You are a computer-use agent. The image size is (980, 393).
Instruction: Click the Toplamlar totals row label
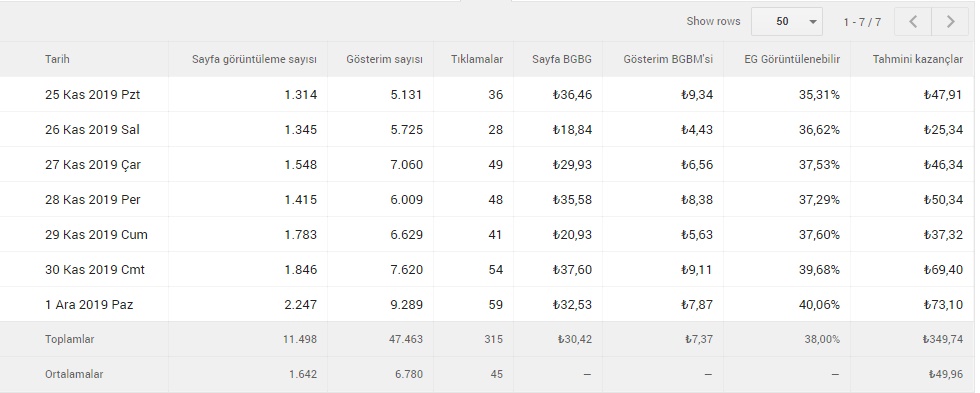pos(69,339)
